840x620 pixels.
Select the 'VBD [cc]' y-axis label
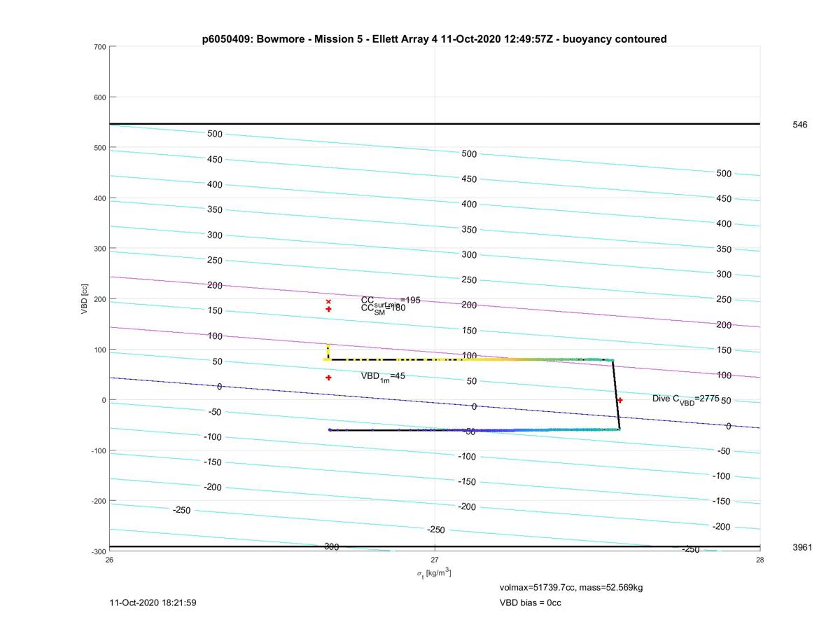(84, 299)
